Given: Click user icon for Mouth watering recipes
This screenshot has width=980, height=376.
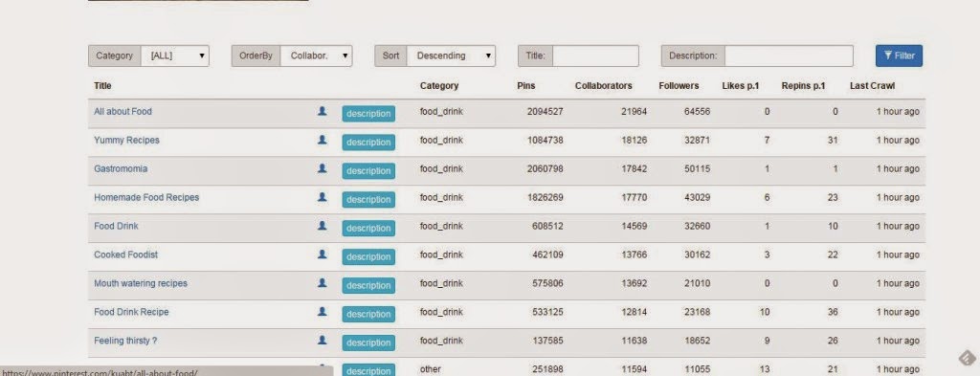Looking at the screenshot, I should click(322, 283).
